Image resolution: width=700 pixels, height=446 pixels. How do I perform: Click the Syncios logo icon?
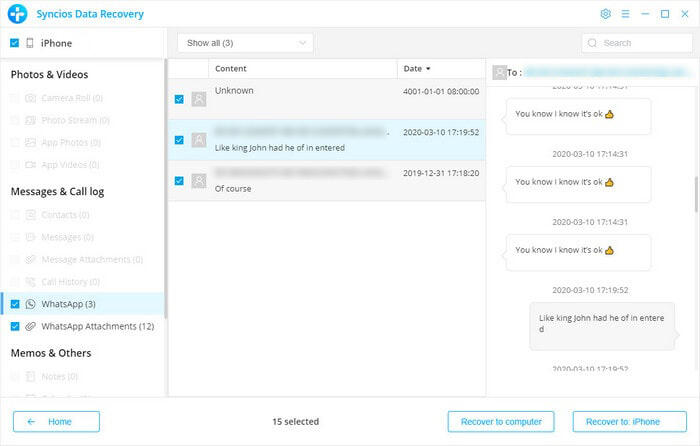(x=16, y=14)
